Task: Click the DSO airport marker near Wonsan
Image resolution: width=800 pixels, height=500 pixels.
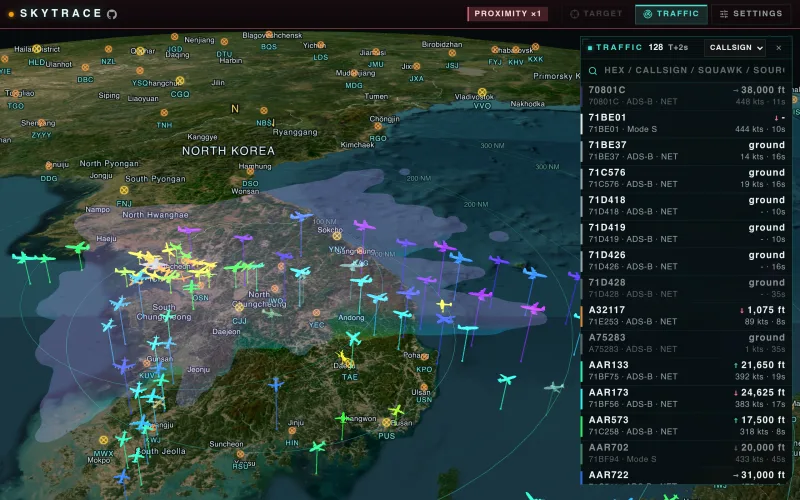Action: coord(250,172)
